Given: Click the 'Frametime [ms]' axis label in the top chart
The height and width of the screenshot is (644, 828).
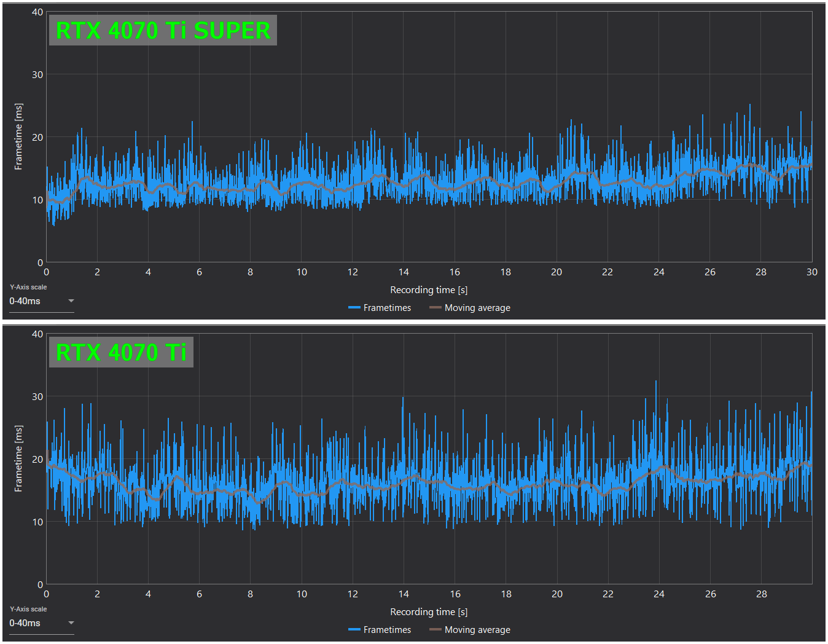Looking at the screenshot, I should click(x=18, y=136).
